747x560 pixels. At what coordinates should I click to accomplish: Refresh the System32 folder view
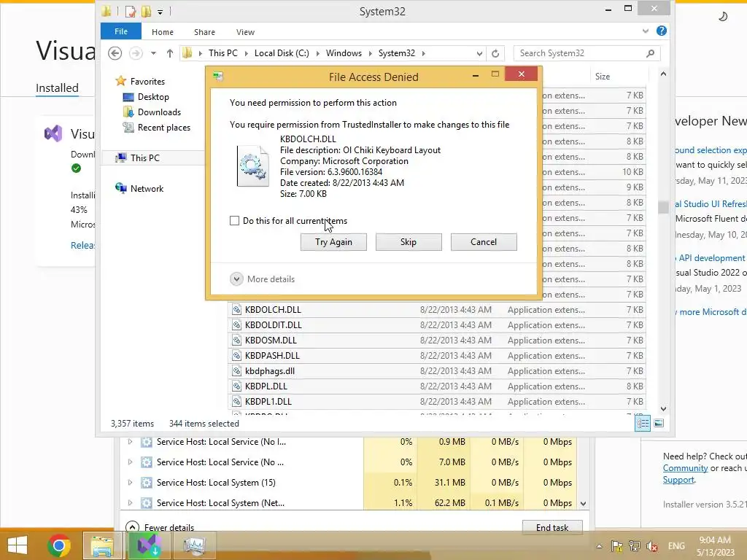coord(495,53)
